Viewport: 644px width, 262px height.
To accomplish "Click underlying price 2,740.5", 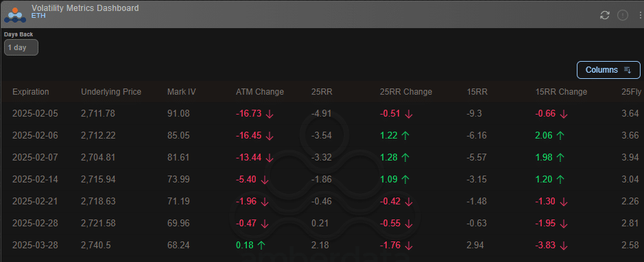I will tap(96, 245).
